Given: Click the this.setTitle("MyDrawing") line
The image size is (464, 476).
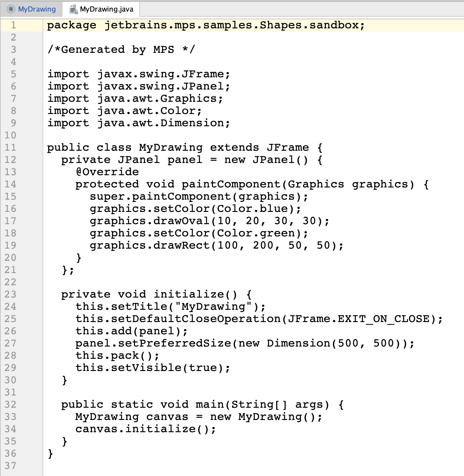Looking at the screenshot, I should click(171, 307).
